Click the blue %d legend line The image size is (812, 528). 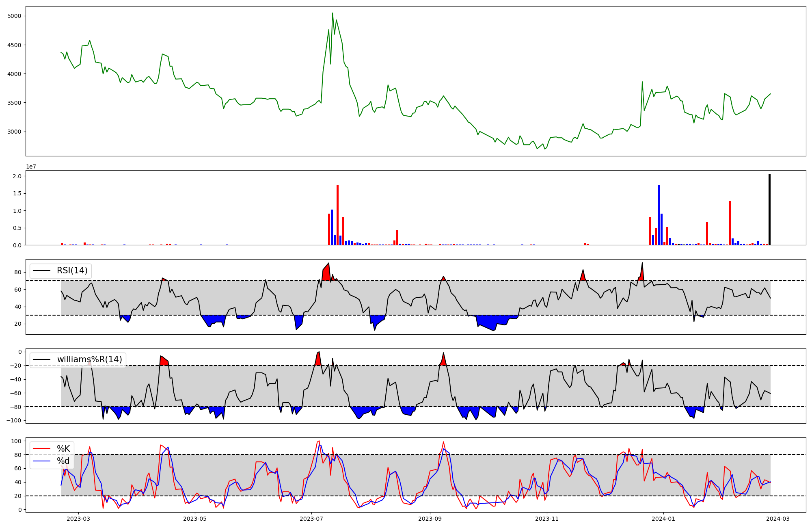[41, 461]
